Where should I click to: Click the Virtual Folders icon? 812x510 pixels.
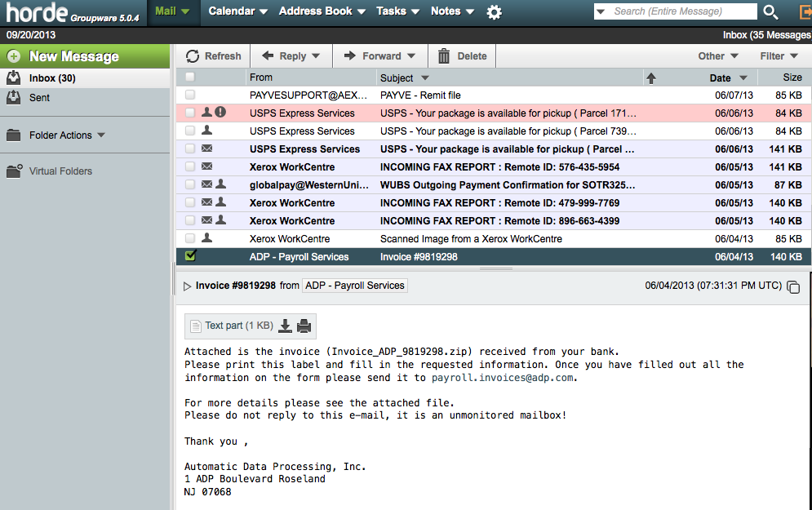point(14,171)
